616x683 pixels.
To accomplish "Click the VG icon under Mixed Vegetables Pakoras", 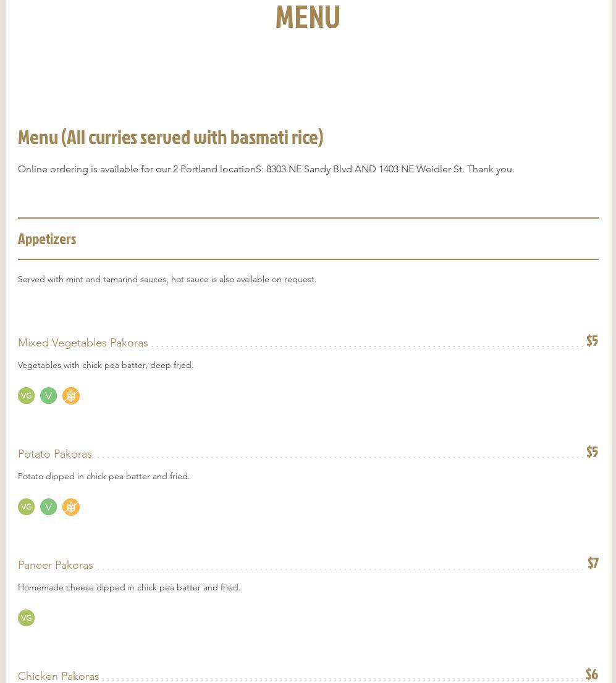I will [x=27, y=396].
